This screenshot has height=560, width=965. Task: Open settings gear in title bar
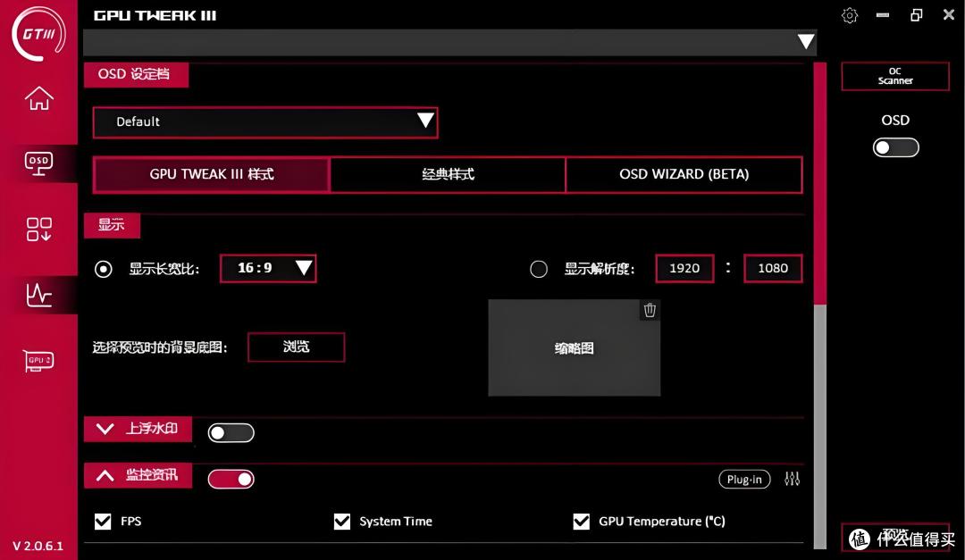point(850,15)
